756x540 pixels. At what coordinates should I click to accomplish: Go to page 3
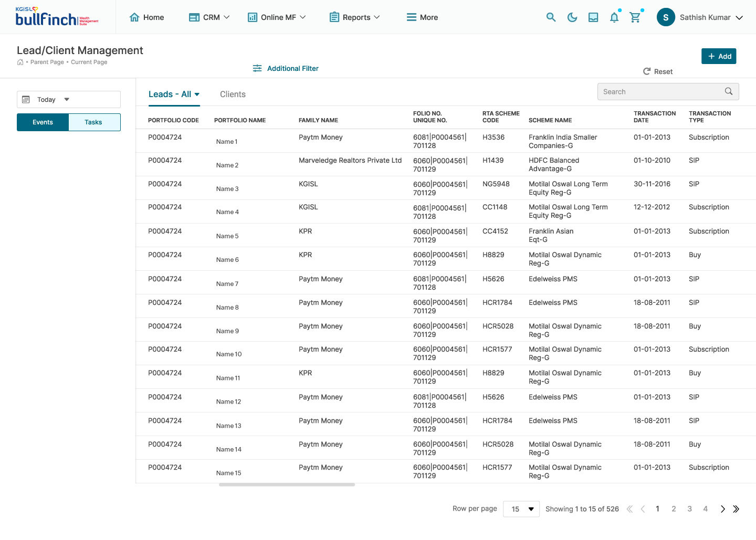click(689, 509)
